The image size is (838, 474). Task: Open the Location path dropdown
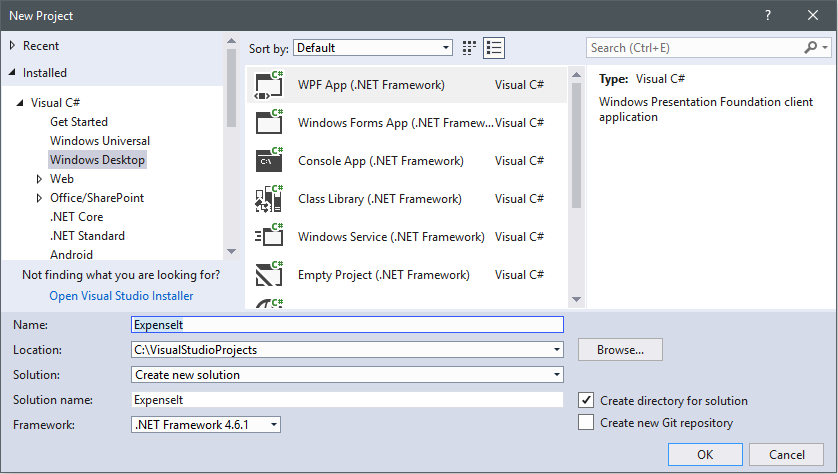tap(557, 349)
